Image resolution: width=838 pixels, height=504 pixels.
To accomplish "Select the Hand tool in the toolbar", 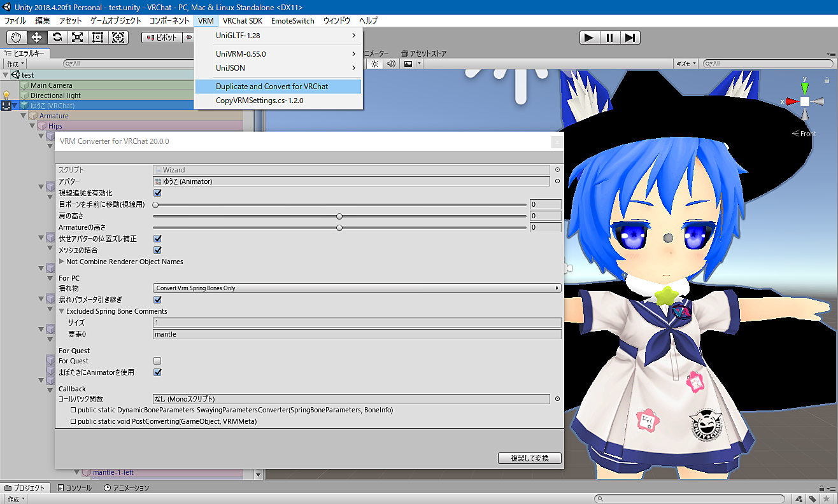I will tap(16, 37).
